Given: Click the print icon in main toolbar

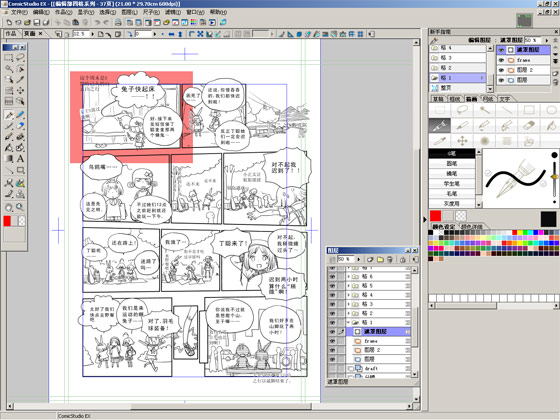Looking at the screenshot, I should coord(118,22).
